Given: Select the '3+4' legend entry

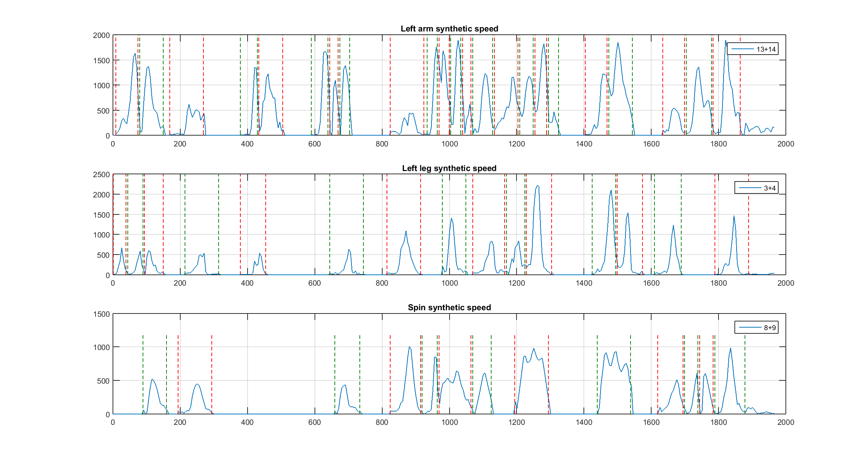Looking at the screenshot, I should 757,188.
